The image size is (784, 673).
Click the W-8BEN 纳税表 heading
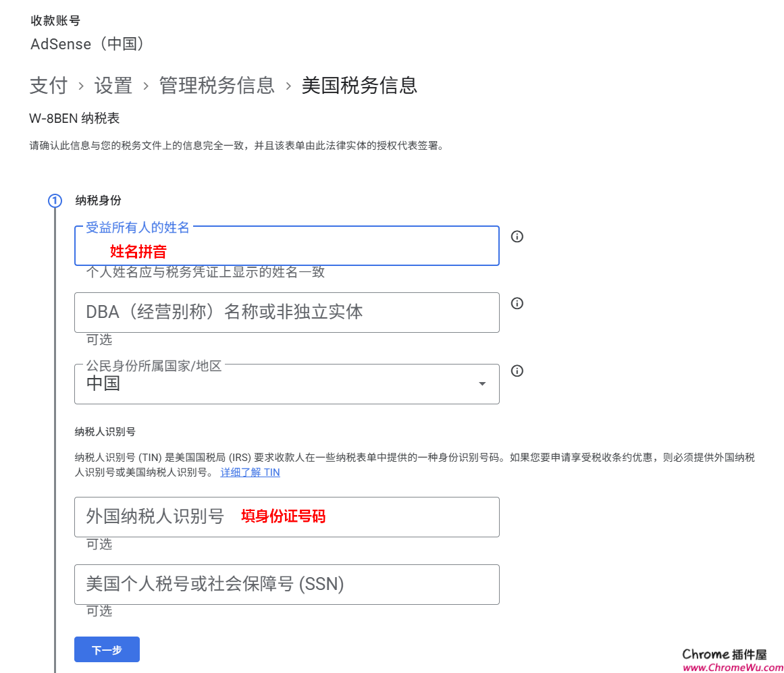(75, 117)
